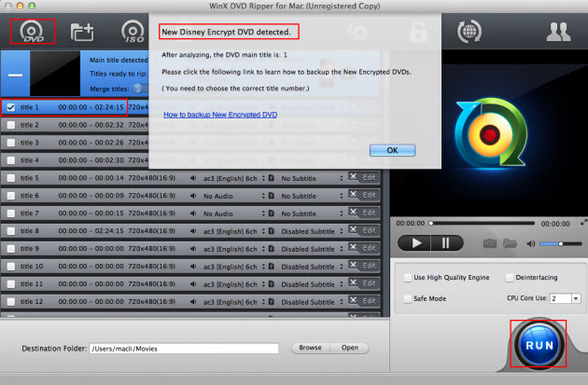The image size is (588, 385).
Task: Click the audio speaker icon on title 9
Action: click(193, 249)
